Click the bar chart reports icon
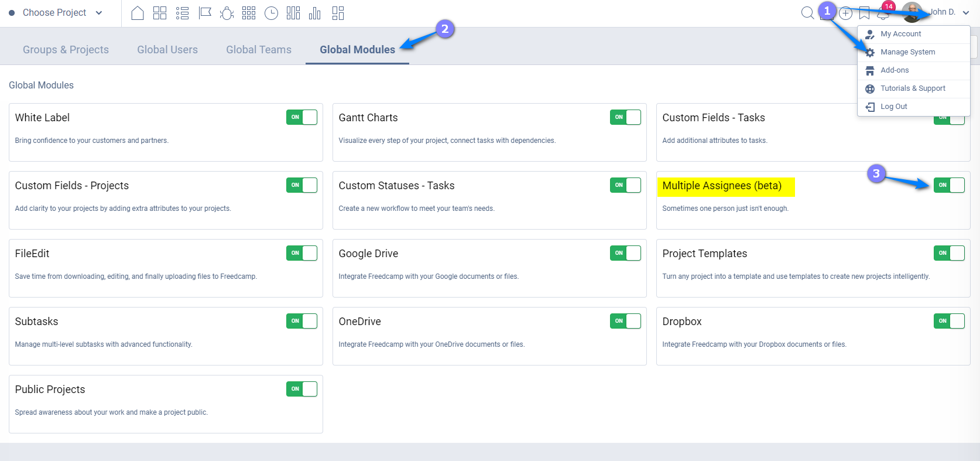 coord(315,13)
